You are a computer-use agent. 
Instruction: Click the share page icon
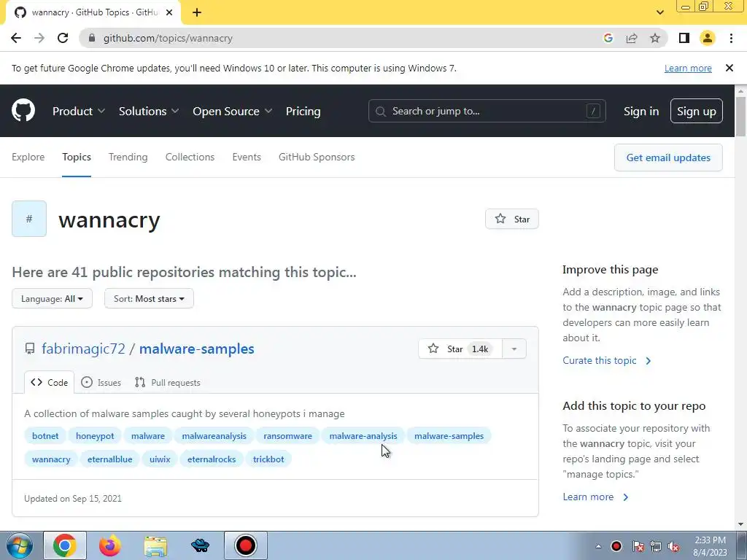[632, 38]
